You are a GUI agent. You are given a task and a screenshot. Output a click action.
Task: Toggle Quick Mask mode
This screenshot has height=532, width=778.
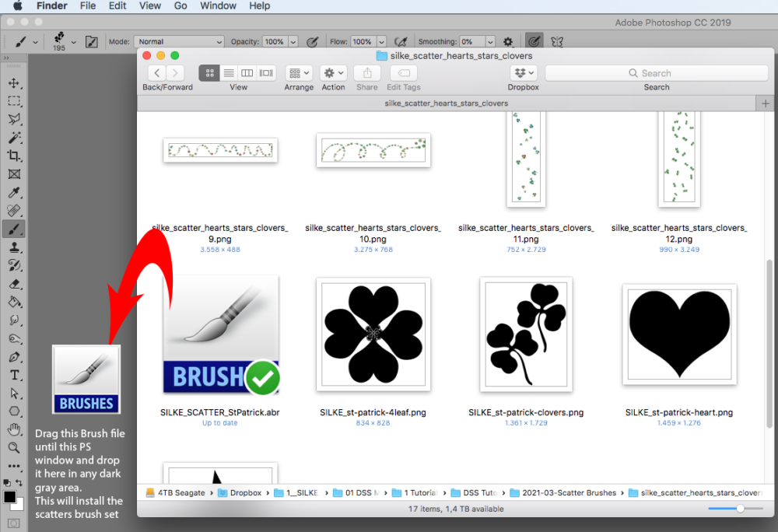tap(13, 523)
